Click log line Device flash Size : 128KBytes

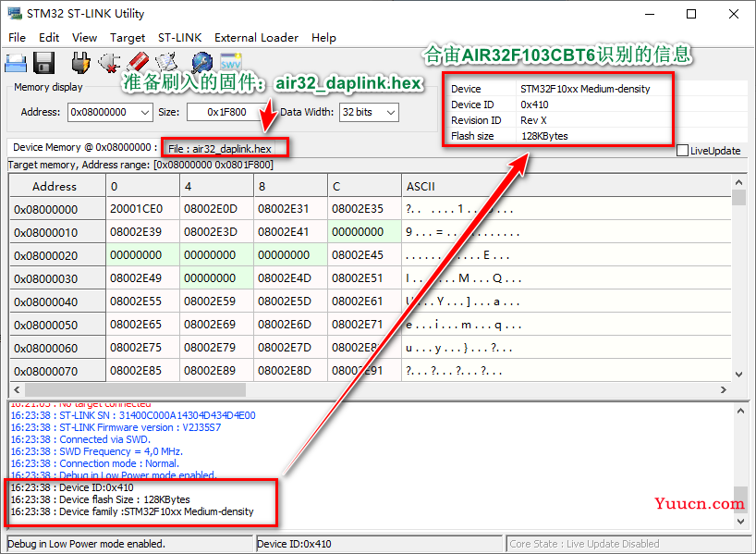tap(101, 499)
